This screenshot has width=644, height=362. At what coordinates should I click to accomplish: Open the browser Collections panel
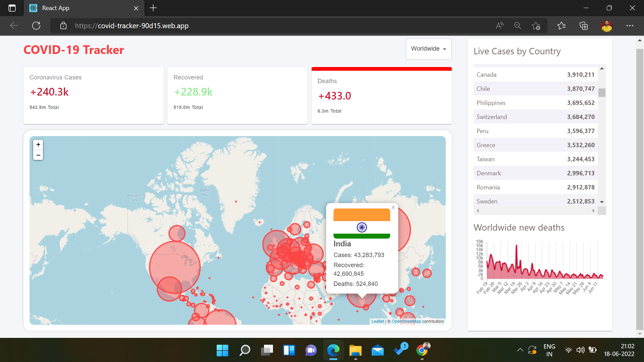584,25
